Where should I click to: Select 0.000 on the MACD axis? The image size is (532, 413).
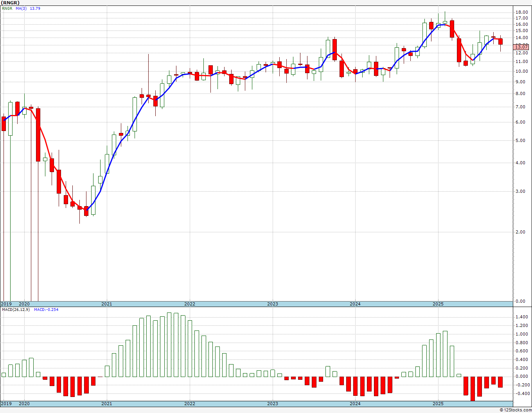coord(521,377)
